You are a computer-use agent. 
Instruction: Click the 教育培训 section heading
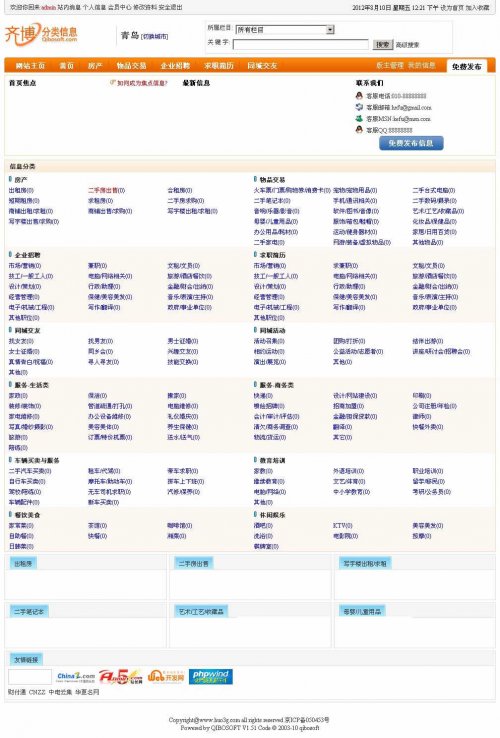272,460
